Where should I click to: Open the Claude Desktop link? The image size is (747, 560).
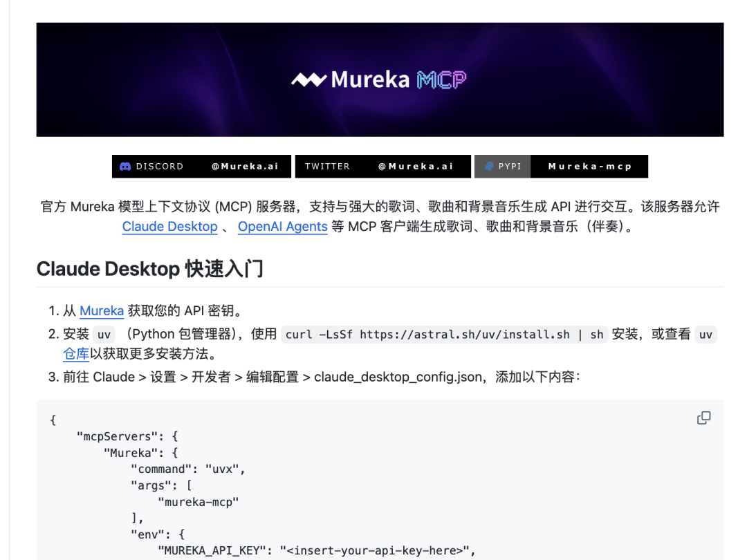[169, 226]
